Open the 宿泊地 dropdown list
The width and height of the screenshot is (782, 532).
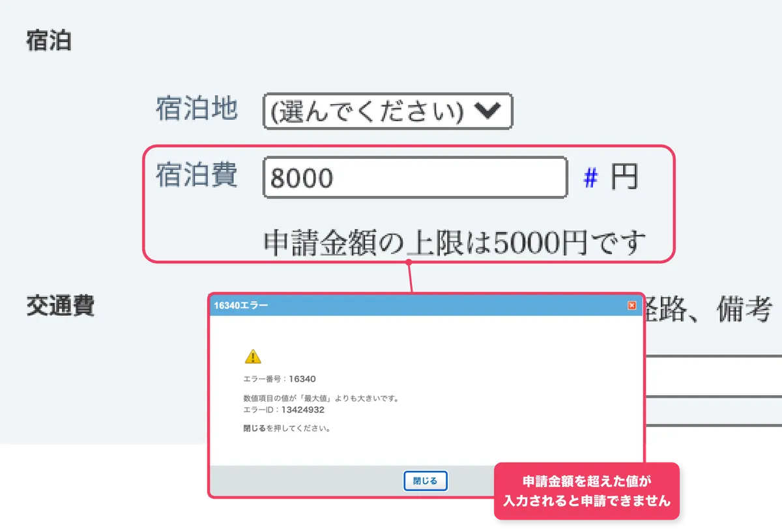(x=388, y=111)
